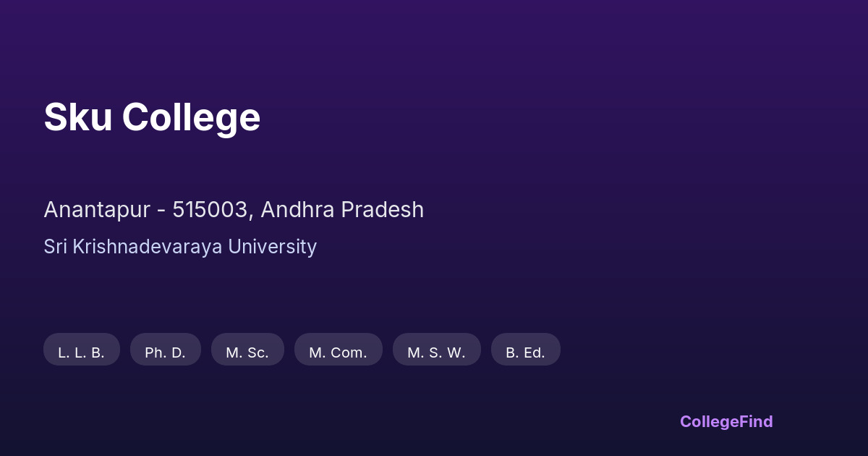Click the Andhra Pradesh state text

pyautogui.click(x=342, y=210)
